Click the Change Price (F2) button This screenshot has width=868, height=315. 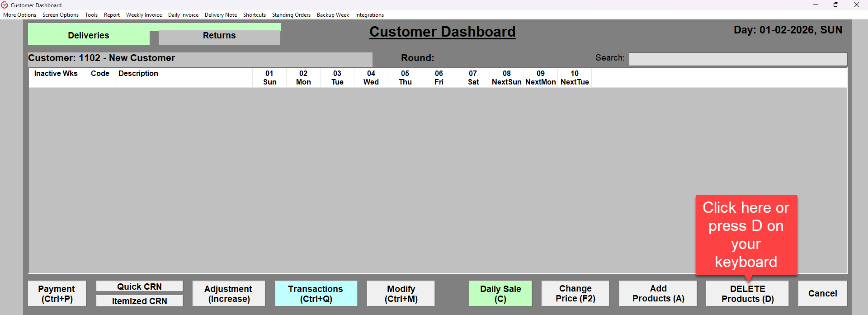pyautogui.click(x=576, y=294)
